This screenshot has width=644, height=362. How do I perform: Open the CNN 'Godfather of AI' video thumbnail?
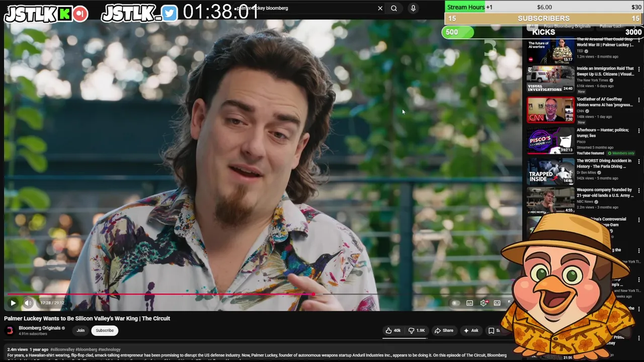550,110
